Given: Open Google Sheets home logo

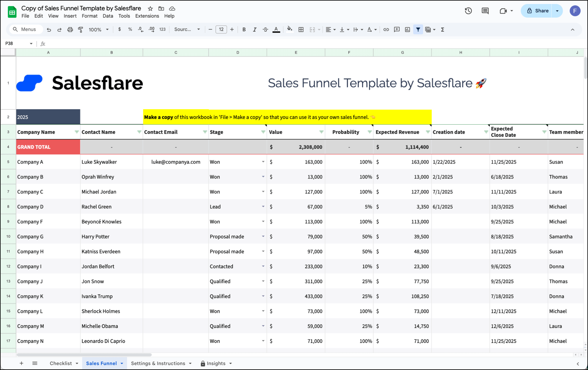Looking at the screenshot, I should coord(12,12).
